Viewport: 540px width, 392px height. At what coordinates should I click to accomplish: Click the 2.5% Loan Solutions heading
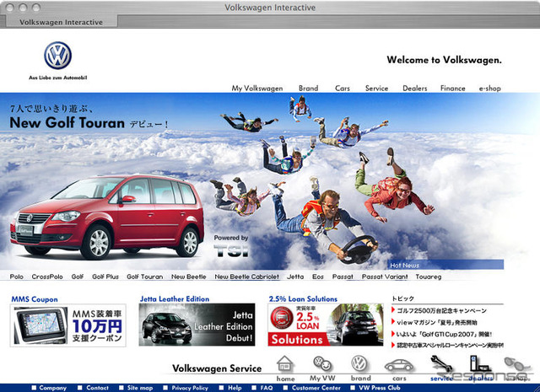(303, 298)
